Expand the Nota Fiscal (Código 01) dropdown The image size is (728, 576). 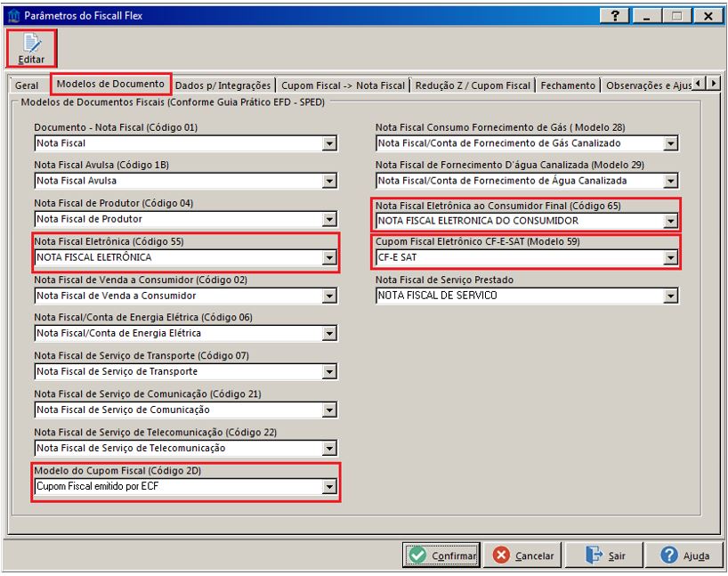pyautogui.click(x=329, y=143)
